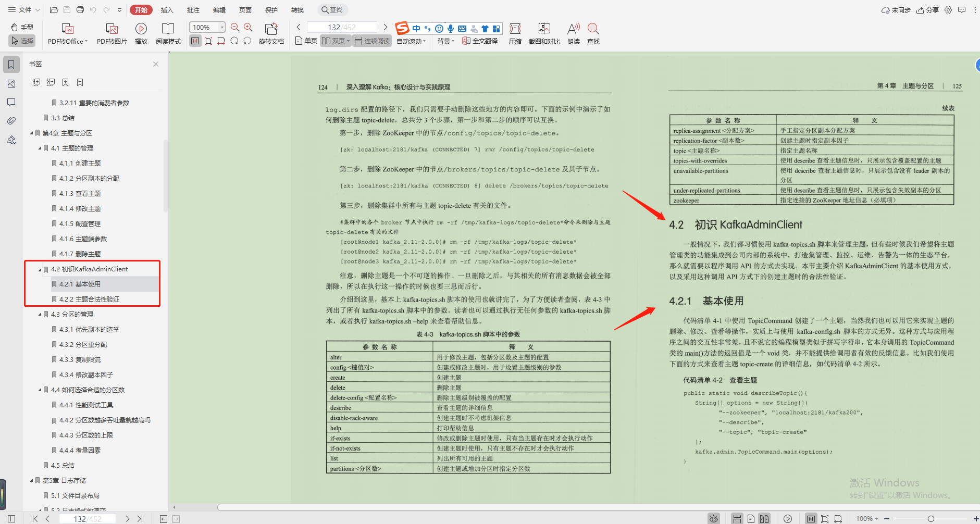980x524 pixels.
Task: Start 朗读 read aloud
Action: click(573, 34)
